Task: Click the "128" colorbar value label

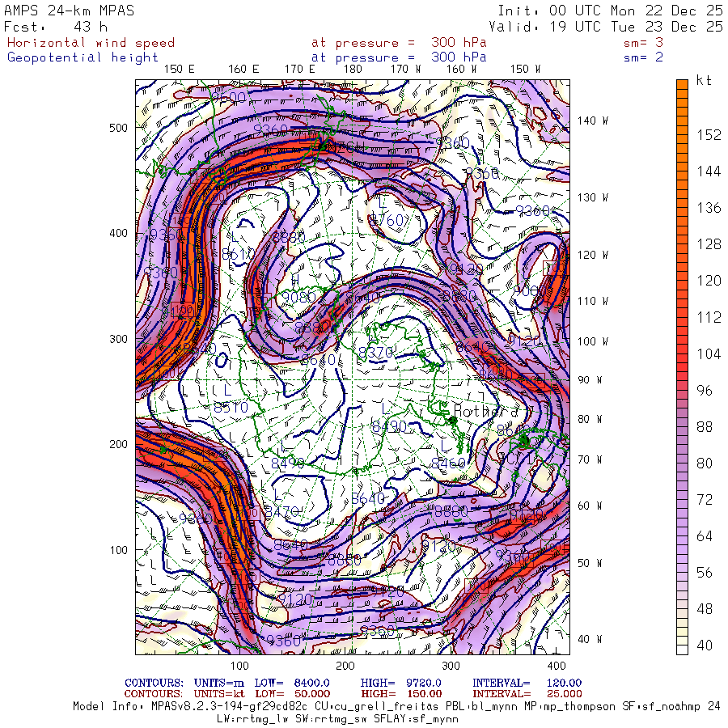Action: pyautogui.click(x=709, y=244)
